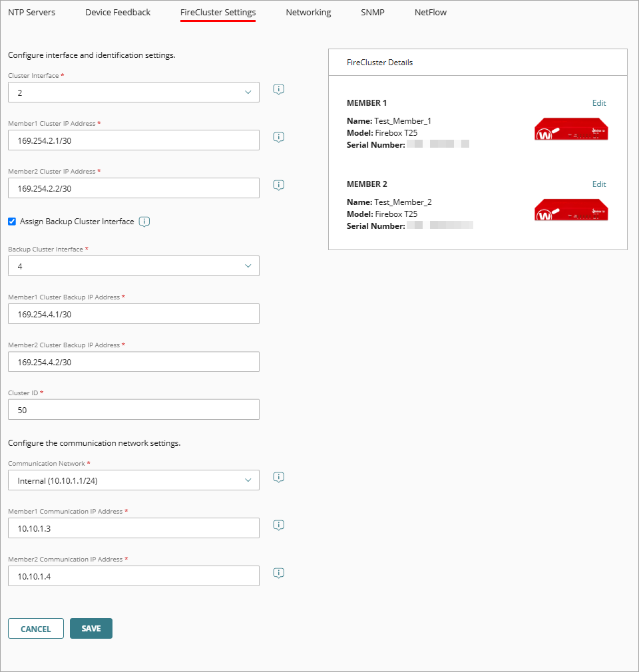
Task: Switch to the NTP Servers tab
Action: [x=31, y=12]
